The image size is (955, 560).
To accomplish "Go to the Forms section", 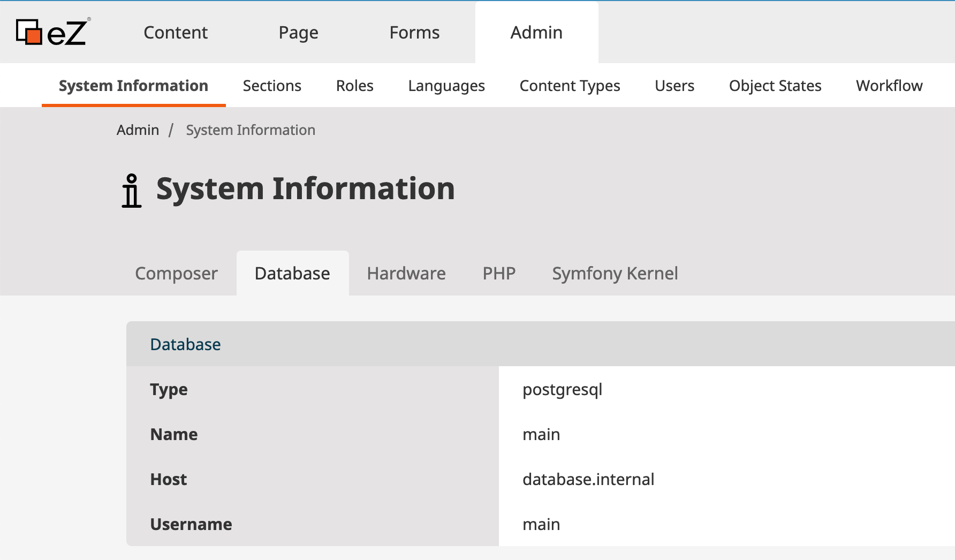I will (x=414, y=32).
